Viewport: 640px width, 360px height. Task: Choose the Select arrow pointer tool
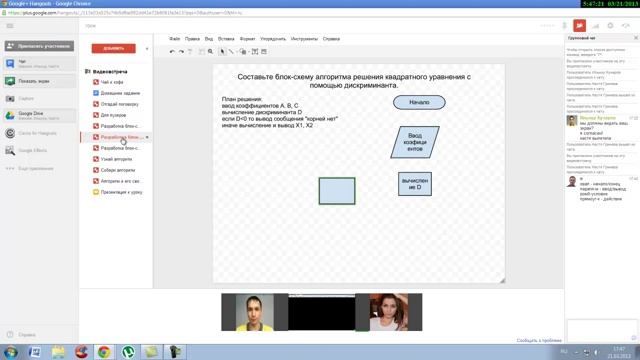pyautogui.click(x=222, y=52)
